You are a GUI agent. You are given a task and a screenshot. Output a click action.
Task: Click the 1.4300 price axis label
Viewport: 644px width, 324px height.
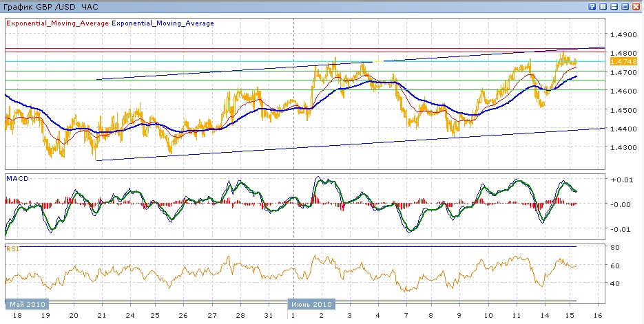[623, 148]
